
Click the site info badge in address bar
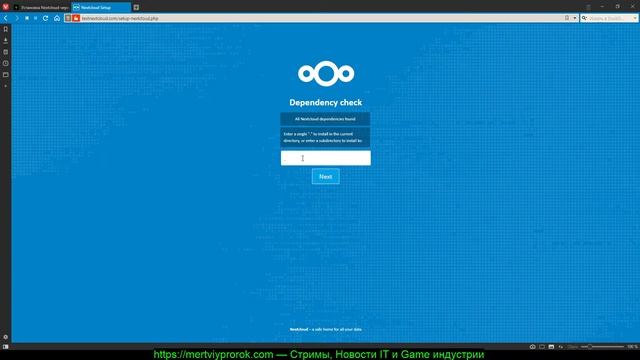(x=68, y=18)
